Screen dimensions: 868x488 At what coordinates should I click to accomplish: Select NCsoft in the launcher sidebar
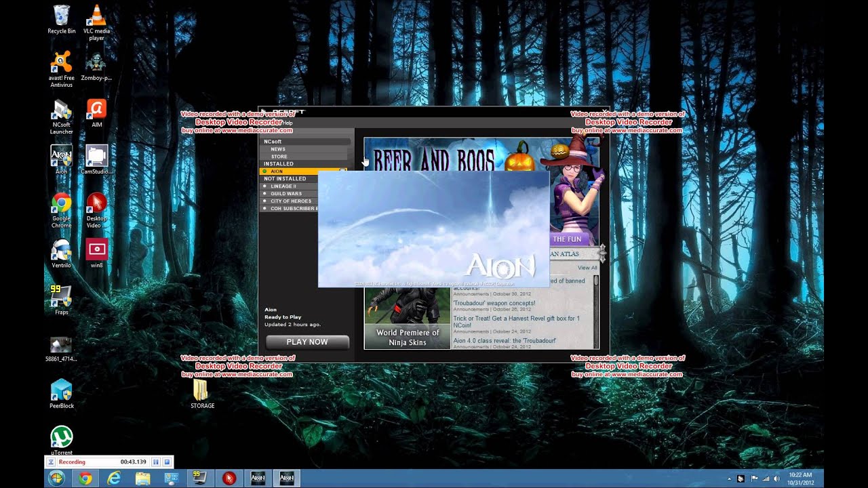click(x=307, y=142)
